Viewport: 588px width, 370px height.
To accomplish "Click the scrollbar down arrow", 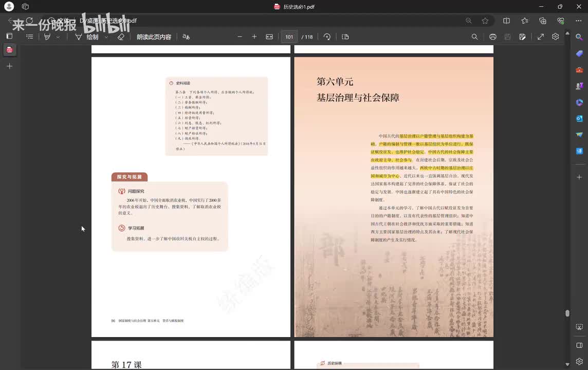I will pos(567,364).
